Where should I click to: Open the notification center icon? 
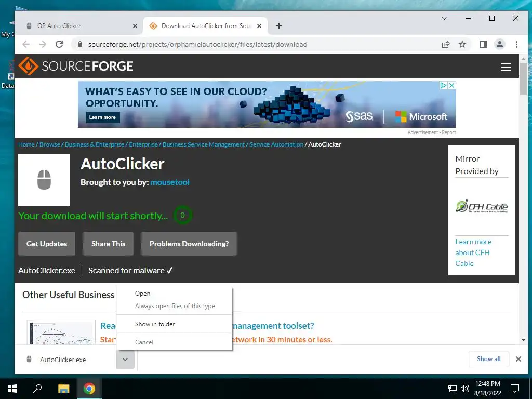tap(515, 389)
